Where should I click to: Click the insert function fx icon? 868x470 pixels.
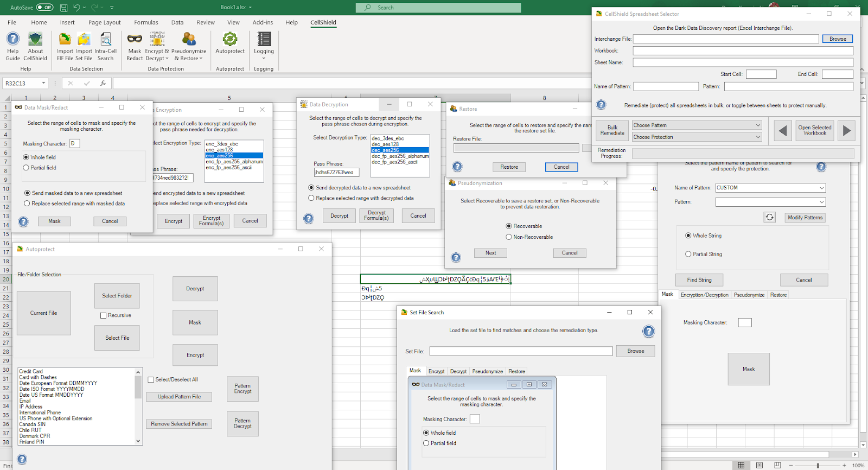pyautogui.click(x=103, y=83)
